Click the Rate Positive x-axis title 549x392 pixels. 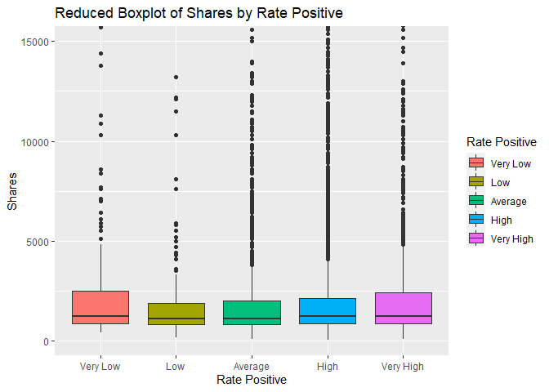[252, 380]
